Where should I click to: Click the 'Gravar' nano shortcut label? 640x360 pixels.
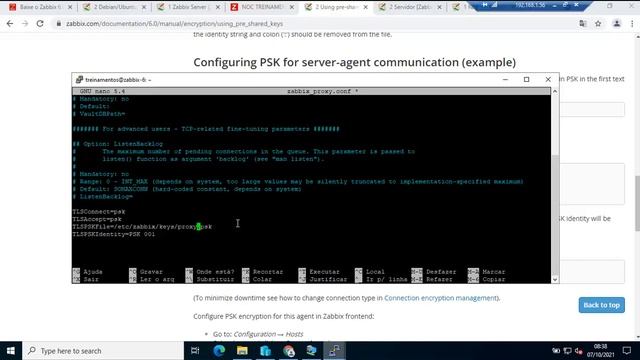click(151, 272)
